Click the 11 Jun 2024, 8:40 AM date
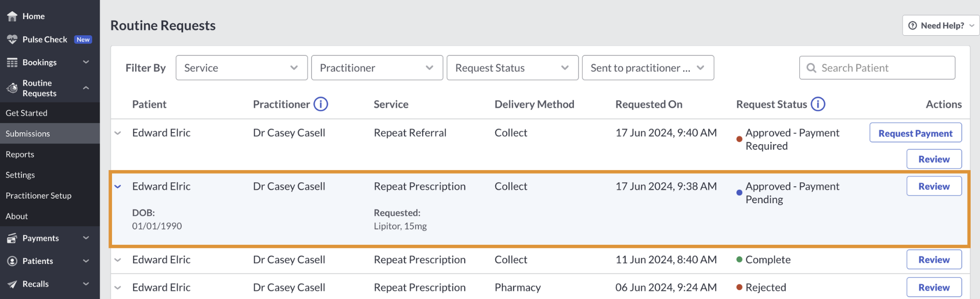The height and width of the screenshot is (299, 980). pyautogui.click(x=666, y=260)
